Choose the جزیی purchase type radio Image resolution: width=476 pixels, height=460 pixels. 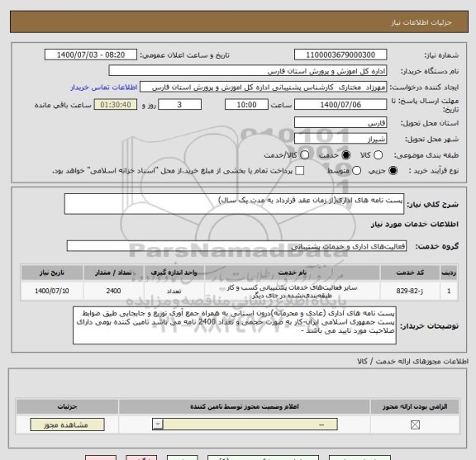393,170
